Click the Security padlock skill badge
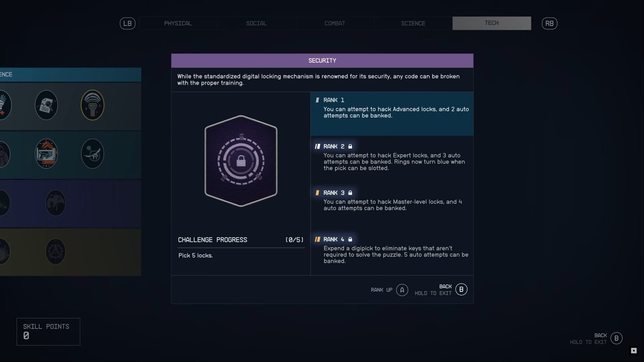This screenshot has height=362, width=644. click(241, 161)
